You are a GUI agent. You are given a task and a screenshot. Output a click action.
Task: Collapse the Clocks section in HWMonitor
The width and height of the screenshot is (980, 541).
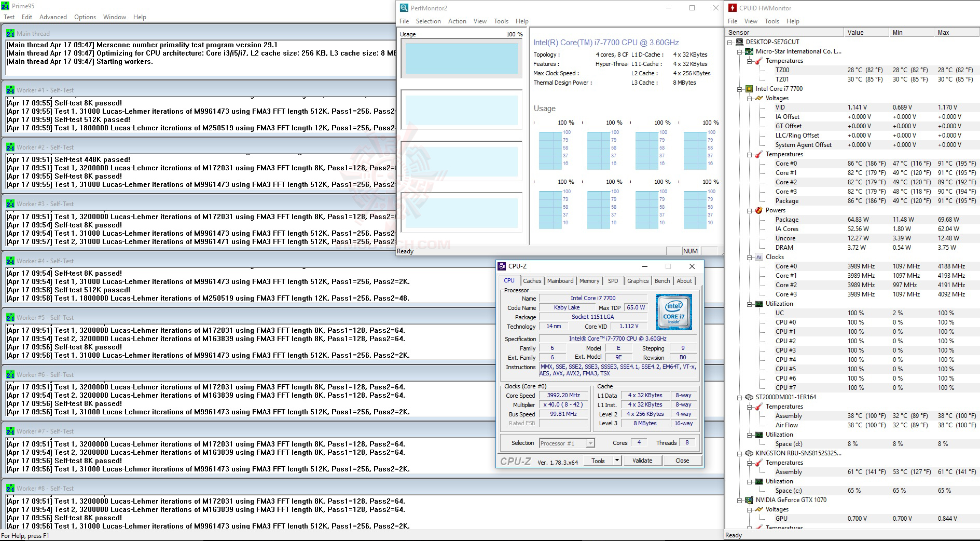pyautogui.click(x=750, y=258)
